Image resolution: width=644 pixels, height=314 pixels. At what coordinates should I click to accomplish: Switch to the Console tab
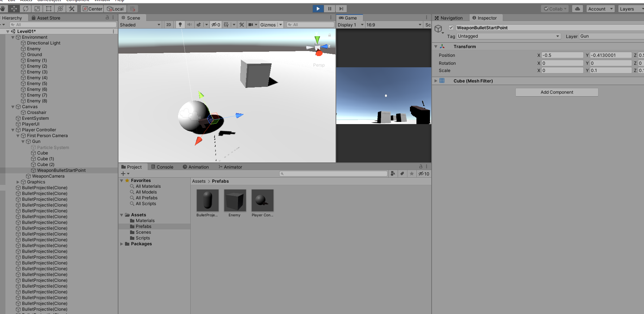pos(162,167)
